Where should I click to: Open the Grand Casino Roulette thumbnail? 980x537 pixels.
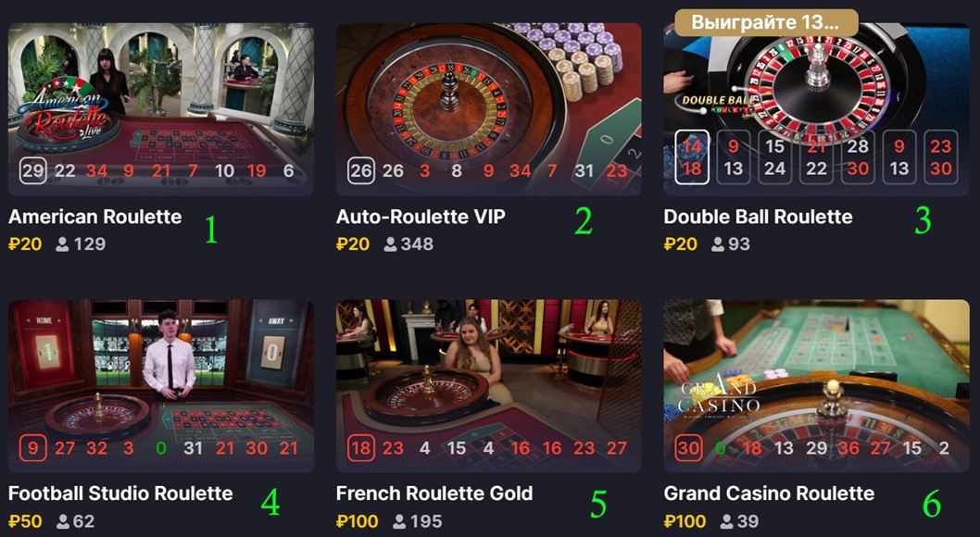(816, 386)
